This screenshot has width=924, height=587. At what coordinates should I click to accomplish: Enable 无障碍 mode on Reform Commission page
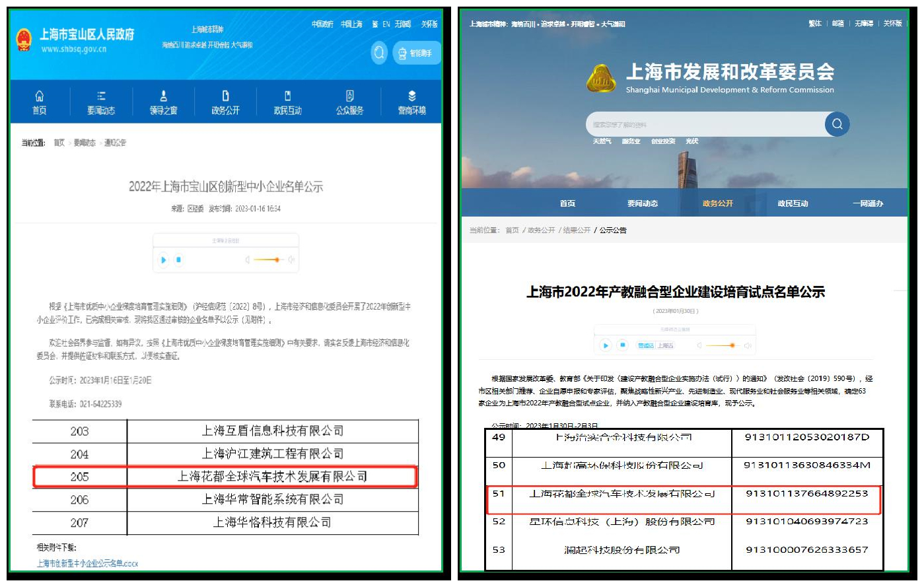click(x=864, y=23)
